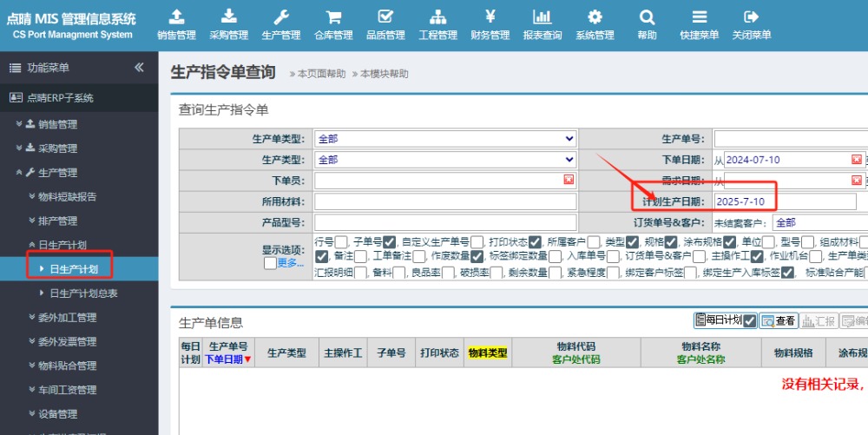Open the 采购管理 purchasing module icon
Image resolution: width=868 pixels, height=435 pixels.
tap(228, 17)
